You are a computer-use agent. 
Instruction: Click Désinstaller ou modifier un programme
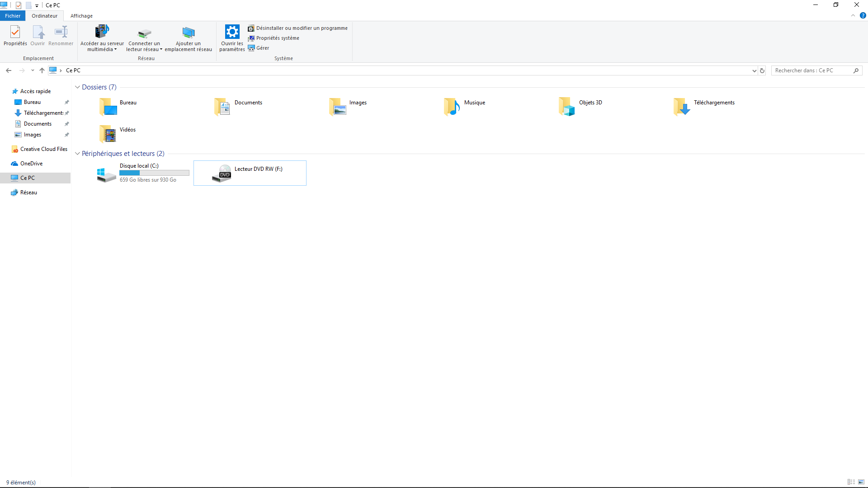click(x=302, y=28)
